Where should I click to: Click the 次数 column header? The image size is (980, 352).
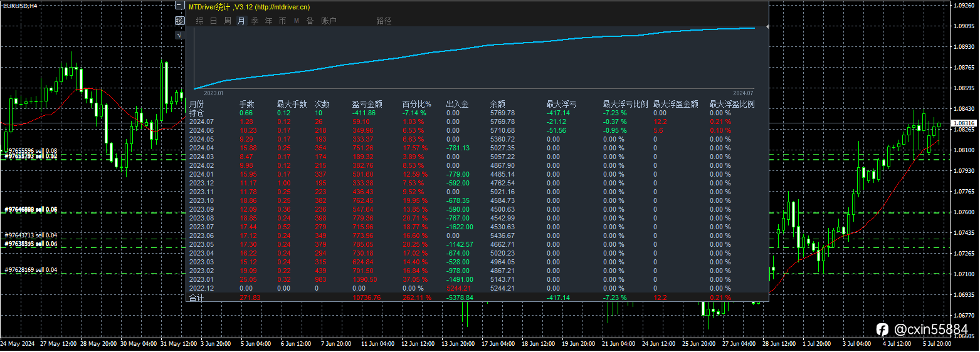pos(322,105)
